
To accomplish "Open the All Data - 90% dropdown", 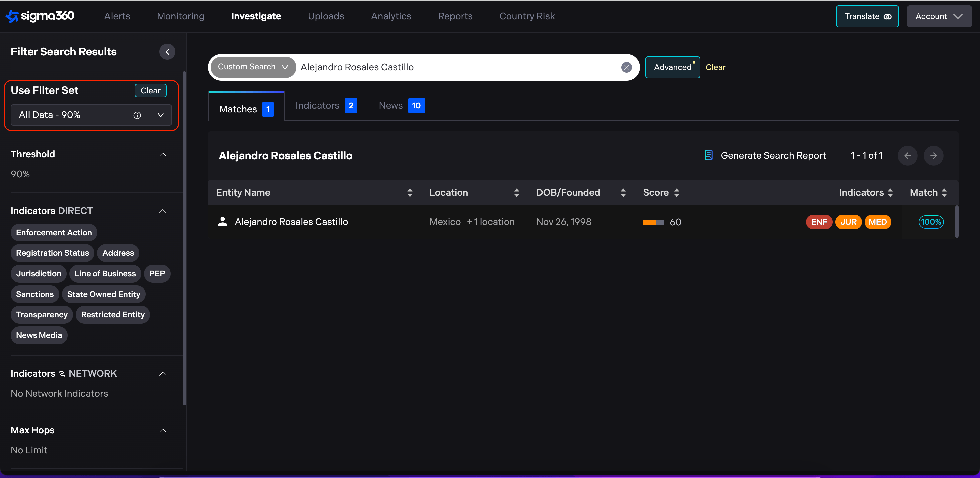I will coord(161,115).
